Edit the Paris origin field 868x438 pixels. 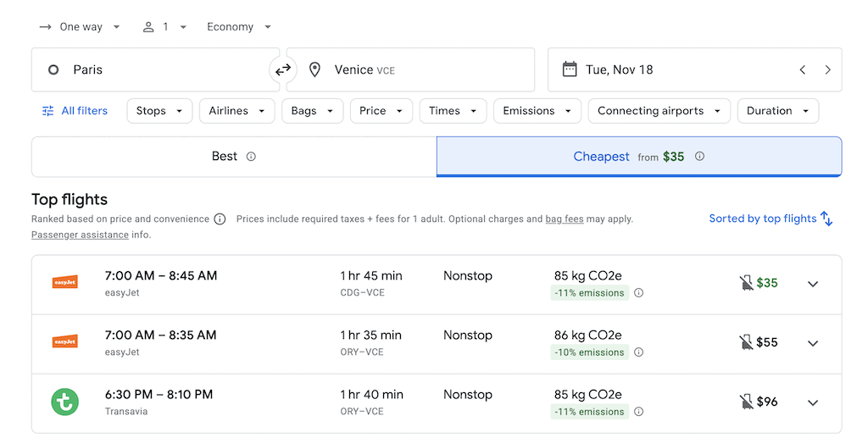point(153,69)
